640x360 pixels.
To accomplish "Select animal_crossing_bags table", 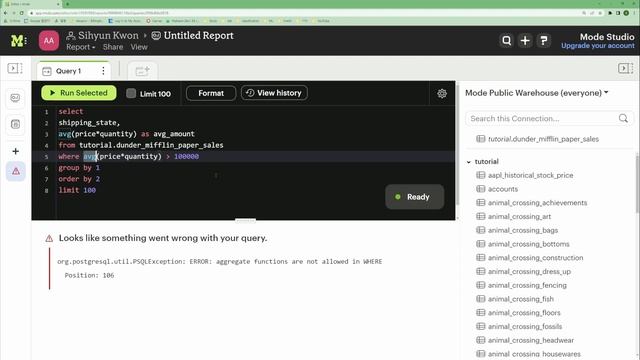I will pyautogui.click(x=522, y=230).
